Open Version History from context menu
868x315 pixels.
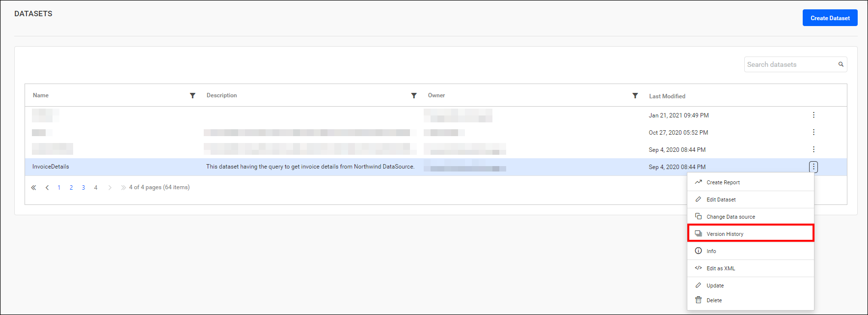click(751, 233)
